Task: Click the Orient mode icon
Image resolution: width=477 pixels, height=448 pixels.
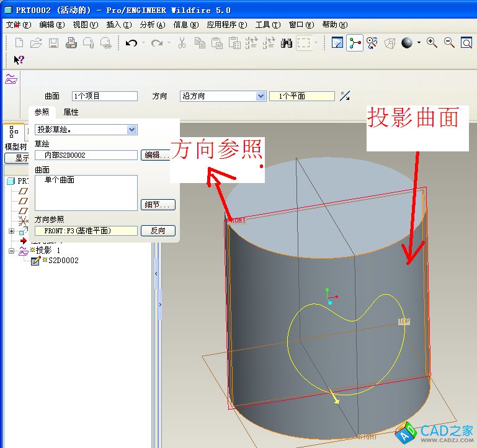Action: coord(372,43)
